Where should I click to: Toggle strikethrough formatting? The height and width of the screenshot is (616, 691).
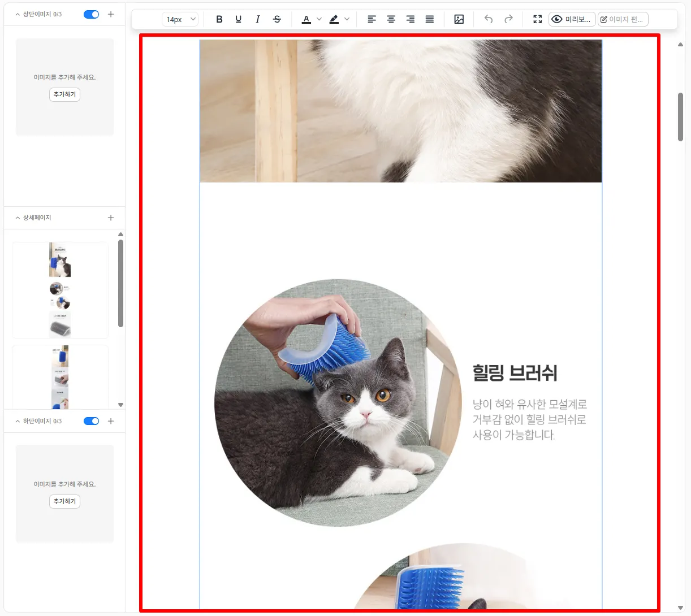277,19
